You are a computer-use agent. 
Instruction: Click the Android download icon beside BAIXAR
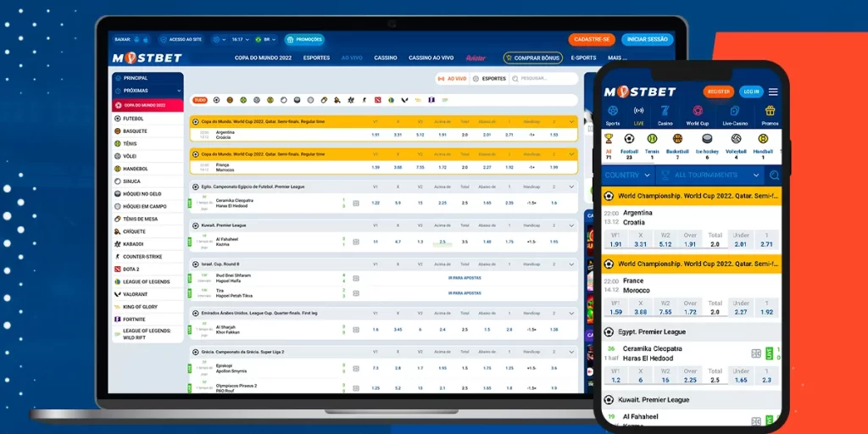136,39
